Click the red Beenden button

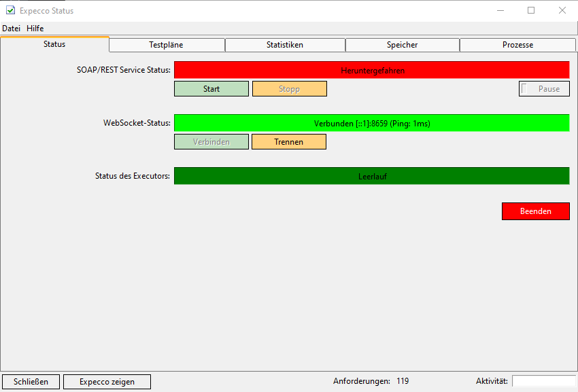click(535, 211)
